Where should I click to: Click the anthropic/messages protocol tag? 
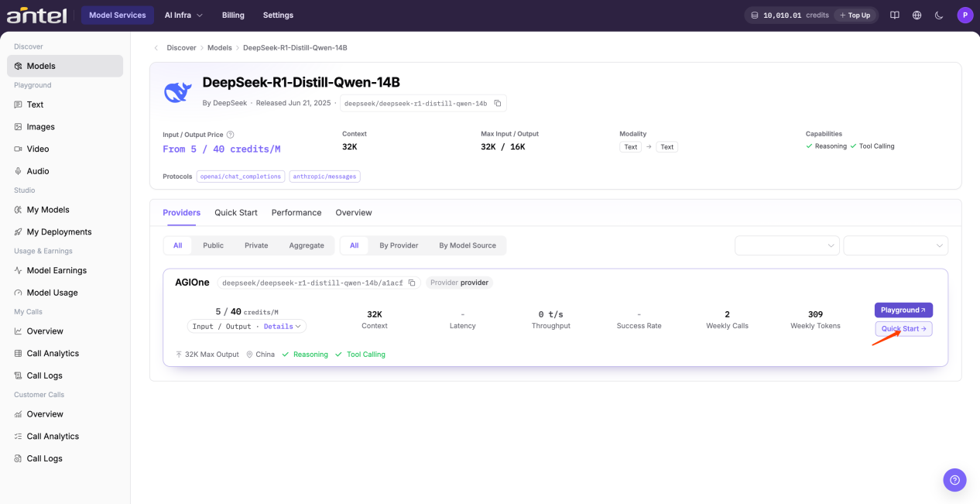coord(324,177)
